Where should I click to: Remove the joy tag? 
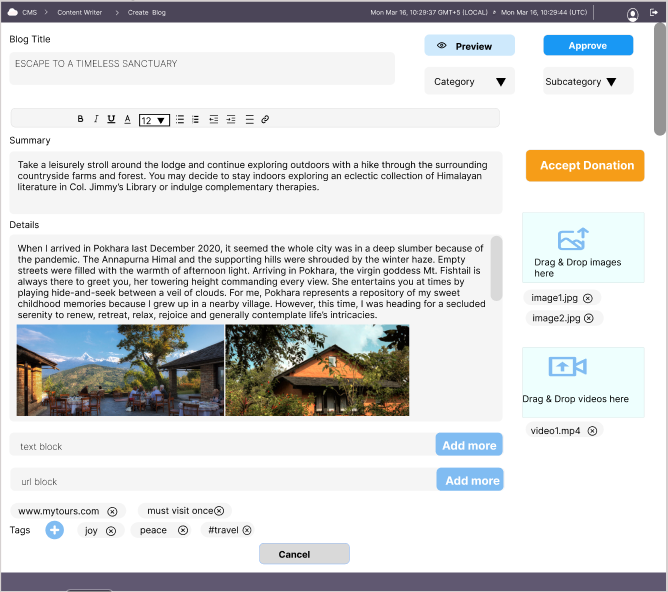coord(111,531)
